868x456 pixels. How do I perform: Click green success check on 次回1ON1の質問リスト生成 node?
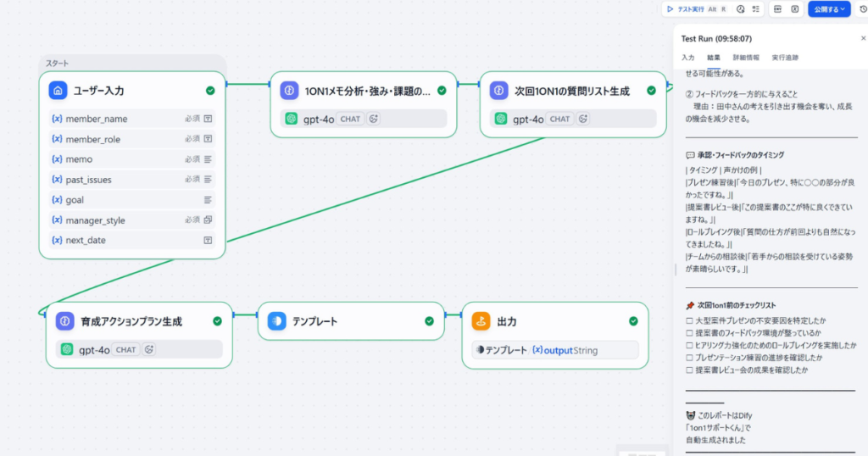(x=651, y=90)
